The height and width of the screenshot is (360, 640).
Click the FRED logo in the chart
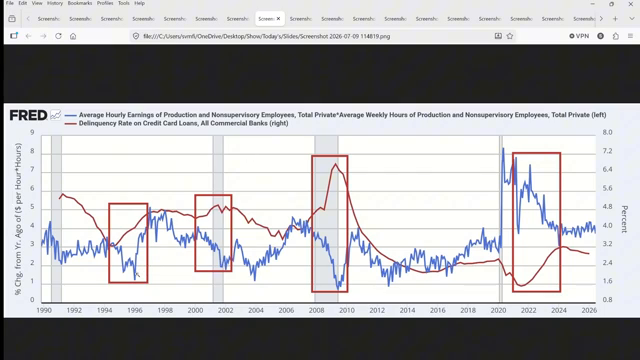tap(28, 116)
